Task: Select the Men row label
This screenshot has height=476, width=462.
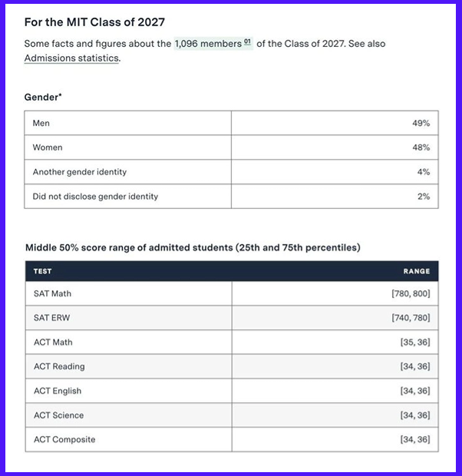Action: (x=41, y=123)
